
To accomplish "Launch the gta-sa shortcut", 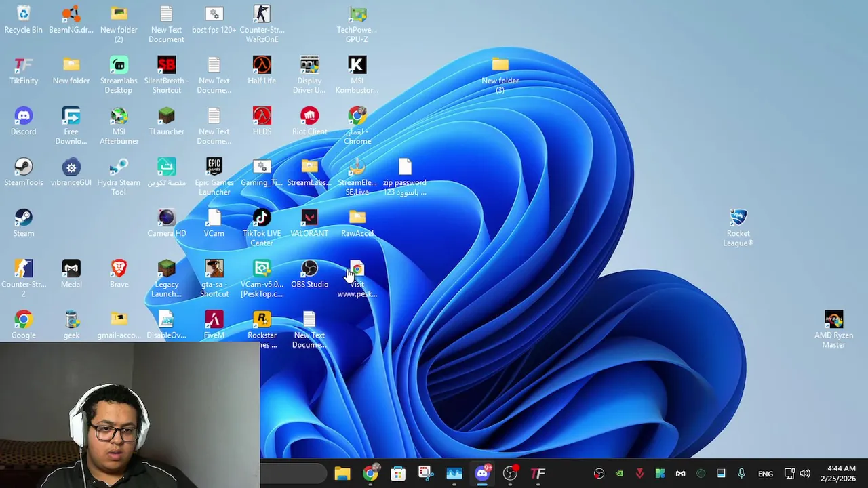I will (214, 279).
